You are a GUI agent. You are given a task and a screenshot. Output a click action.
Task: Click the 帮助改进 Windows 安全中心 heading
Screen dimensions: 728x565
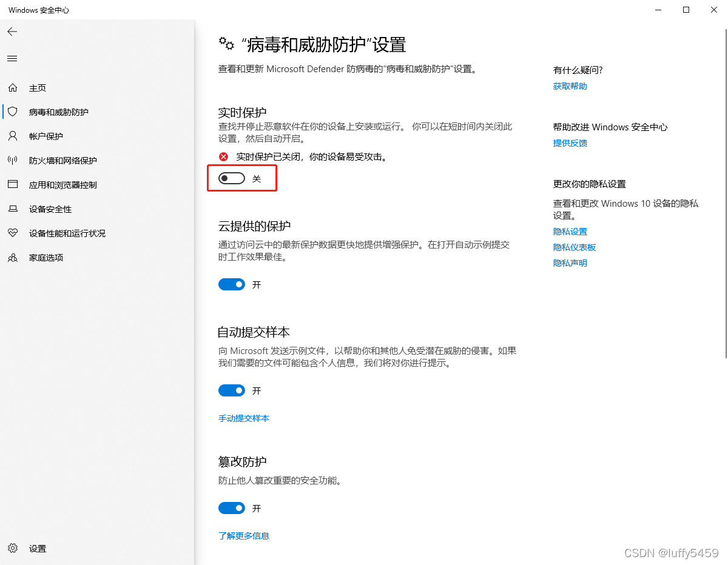pyautogui.click(x=610, y=127)
